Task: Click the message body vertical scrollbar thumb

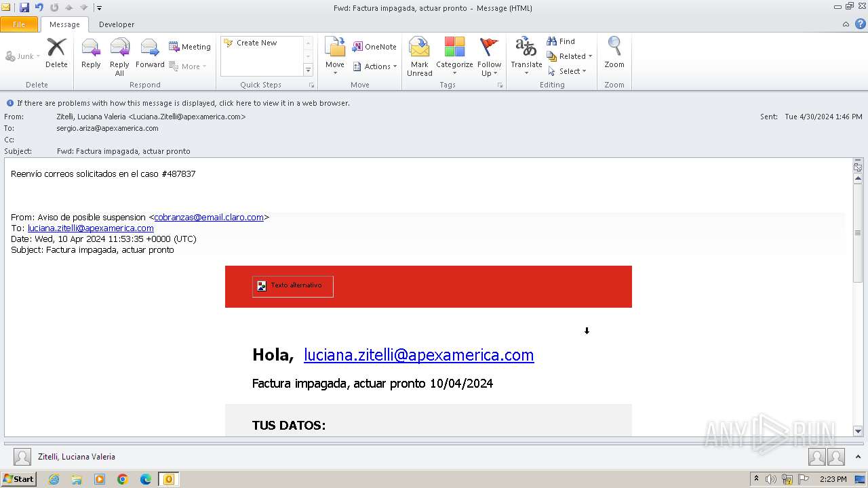Action: (x=858, y=232)
